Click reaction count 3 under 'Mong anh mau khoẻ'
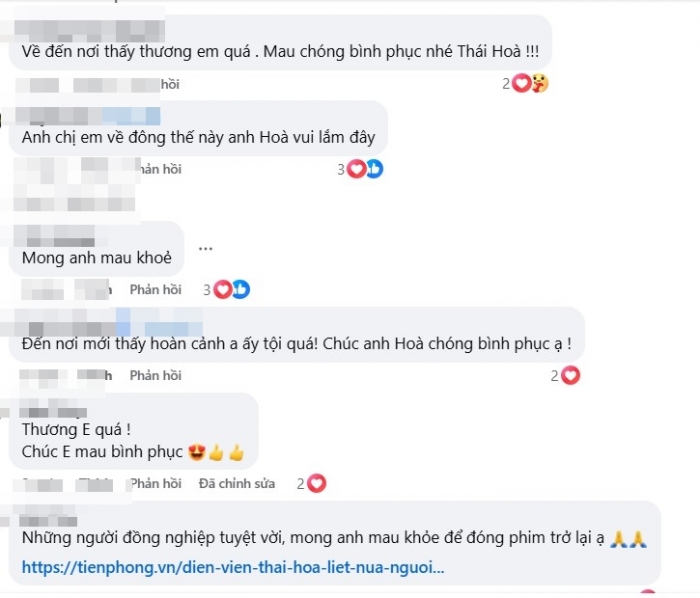700x598 pixels. pos(207,290)
